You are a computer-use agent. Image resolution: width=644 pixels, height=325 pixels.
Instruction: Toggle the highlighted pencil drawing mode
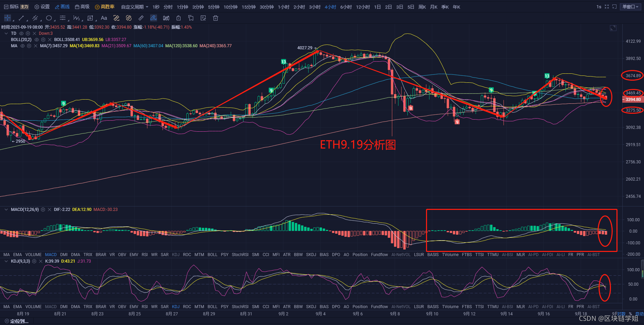tap(154, 18)
